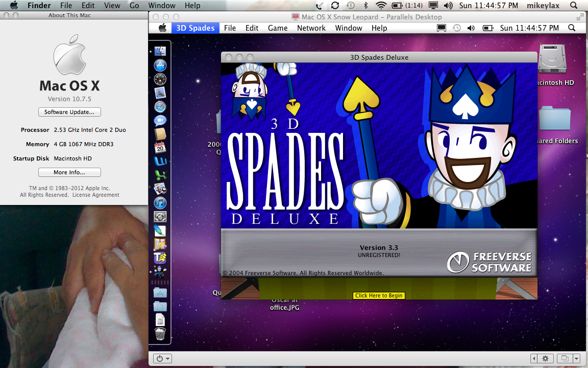Open the pencil-on-grid app in the dock
The width and height of the screenshot is (588, 368).
click(x=160, y=244)
